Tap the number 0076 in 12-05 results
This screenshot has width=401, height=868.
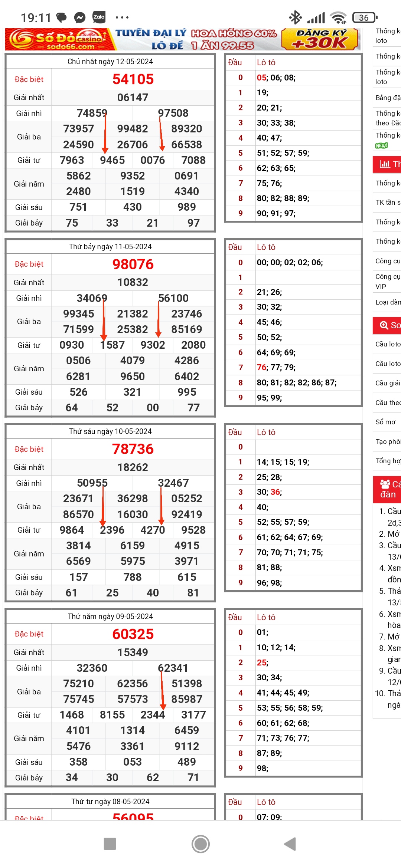[x=153, y=160]
